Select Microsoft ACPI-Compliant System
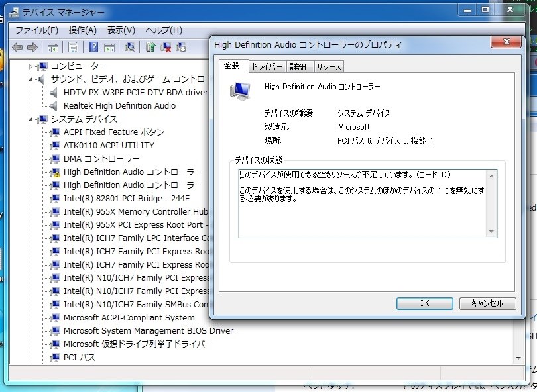 (x=129, y=318)
